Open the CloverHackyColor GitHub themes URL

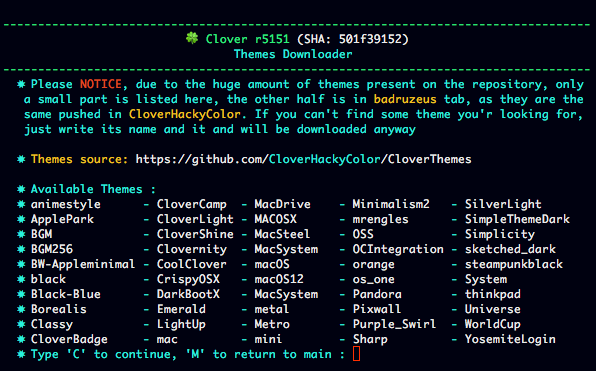tap(303, 159)
